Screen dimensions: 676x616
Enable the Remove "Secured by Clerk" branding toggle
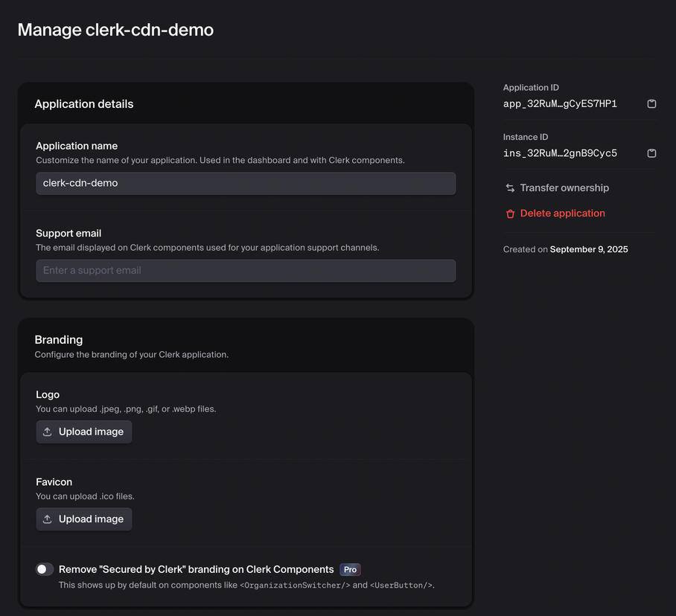pos(44,568)
